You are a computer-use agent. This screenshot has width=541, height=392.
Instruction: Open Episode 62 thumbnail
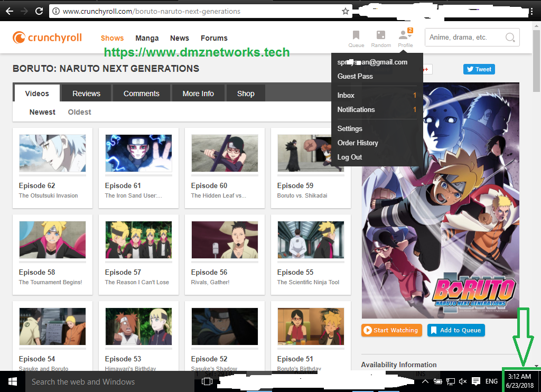[x=52, y=153]
